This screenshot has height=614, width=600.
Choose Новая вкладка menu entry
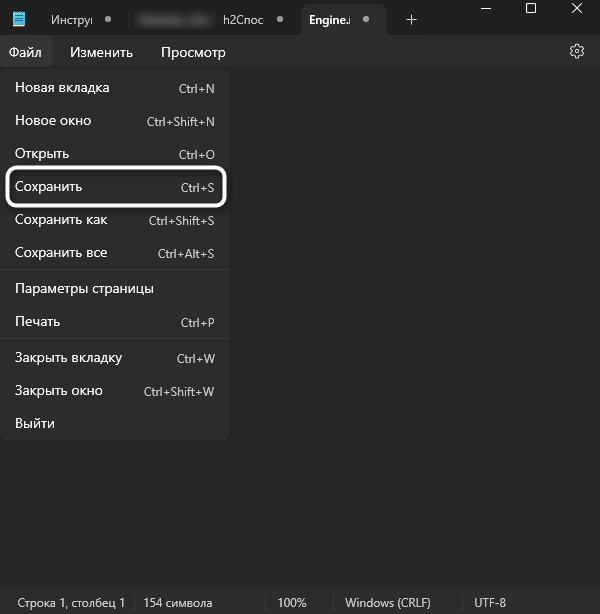coord(115,88)
